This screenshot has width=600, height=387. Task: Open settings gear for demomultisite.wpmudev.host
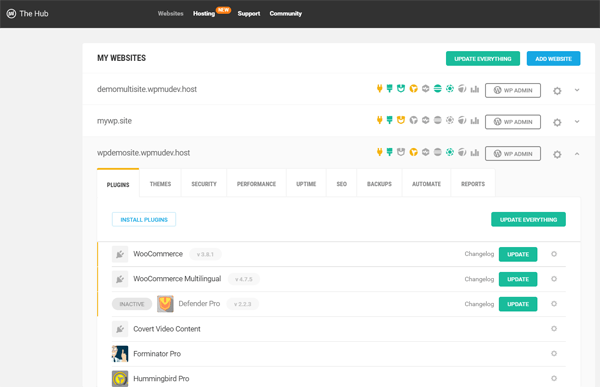tap(557, 91)
